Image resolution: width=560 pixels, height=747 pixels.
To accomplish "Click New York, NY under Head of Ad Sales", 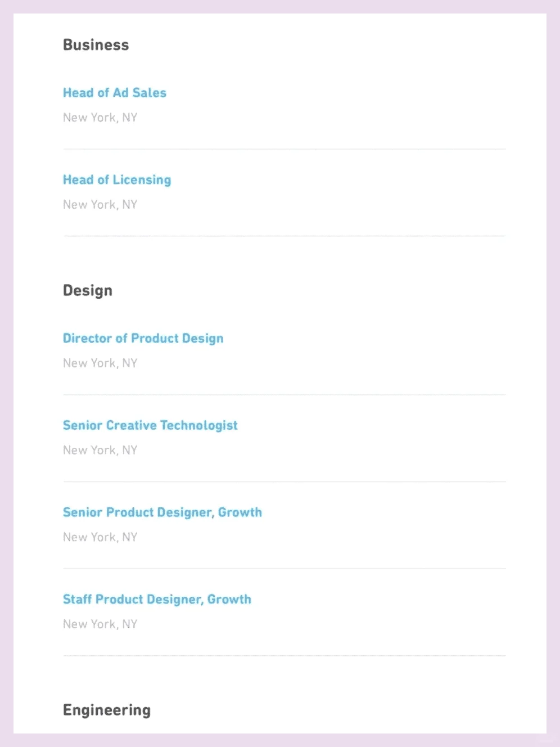I will point(100,118).
